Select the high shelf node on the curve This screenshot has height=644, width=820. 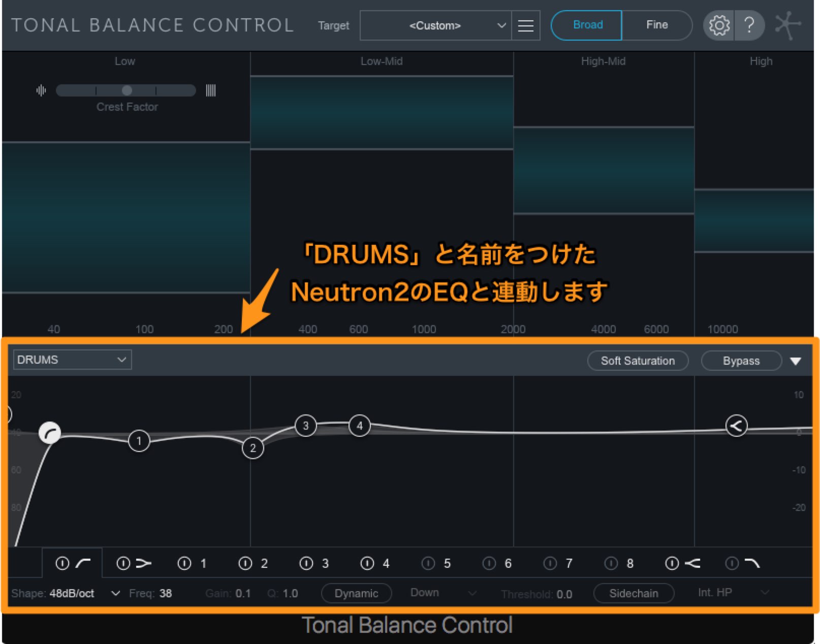pyautogui.click(x=736, y=426)
